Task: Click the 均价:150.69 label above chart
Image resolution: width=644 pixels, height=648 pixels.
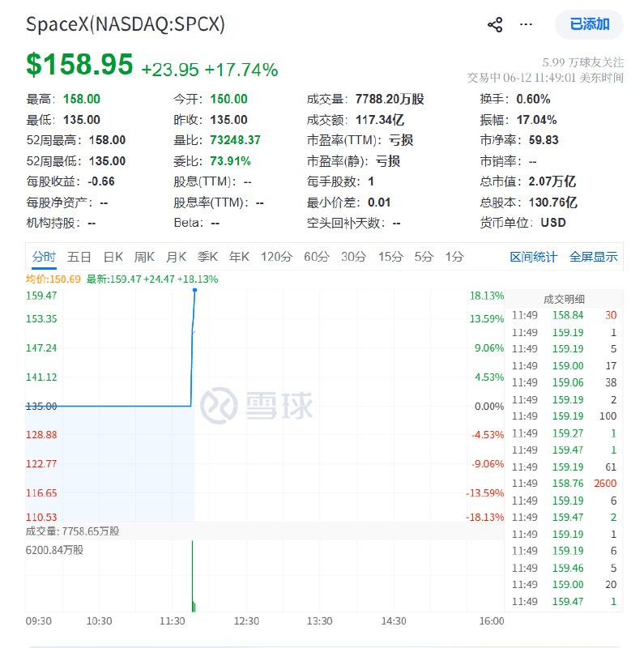Action: (x=53, y=279)
